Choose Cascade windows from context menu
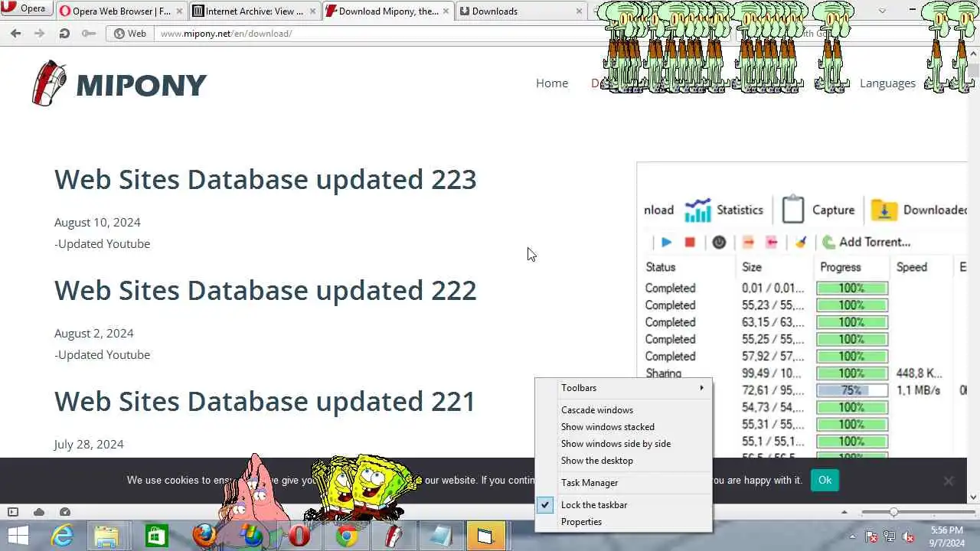Image resolution: width=980 pixels, height=551 pixels. (624, 410)
